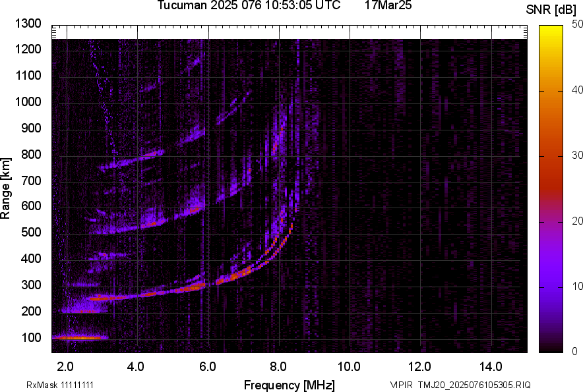Click the VIPIR TMJ20 .RIQ filename label

[460, 385]
